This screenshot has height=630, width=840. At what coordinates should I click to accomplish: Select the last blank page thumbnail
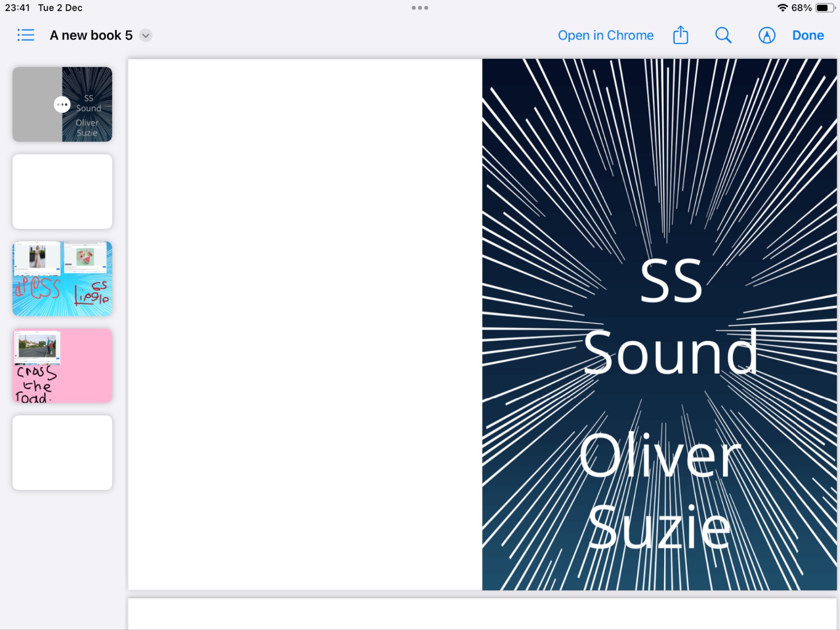[62, 453]
